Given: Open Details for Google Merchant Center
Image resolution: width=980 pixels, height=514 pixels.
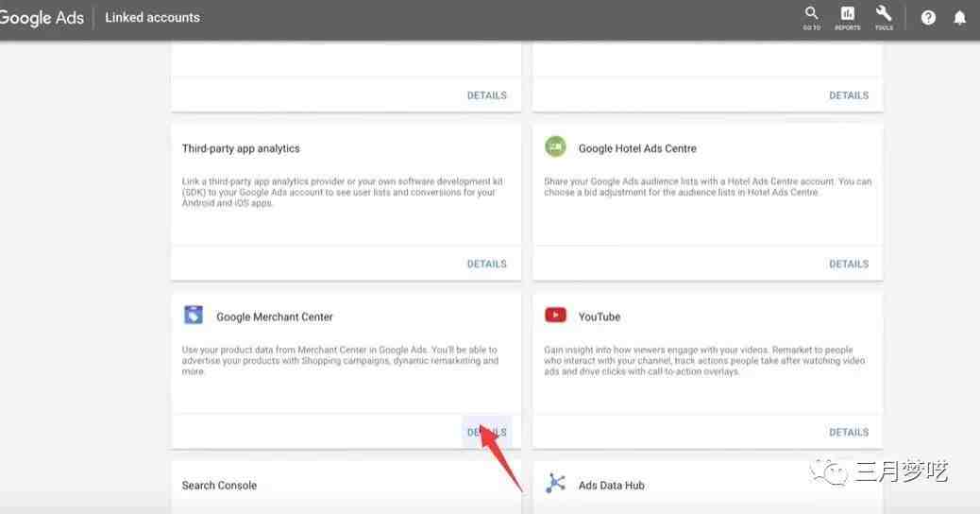Looking at the screenshot, I should [487, 432].
